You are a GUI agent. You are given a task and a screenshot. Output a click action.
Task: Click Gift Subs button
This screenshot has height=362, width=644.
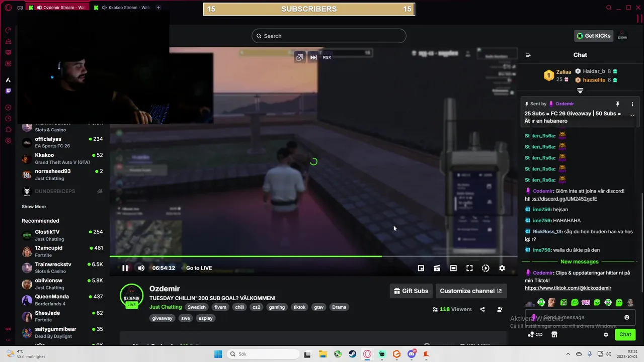tap(411, 291)
